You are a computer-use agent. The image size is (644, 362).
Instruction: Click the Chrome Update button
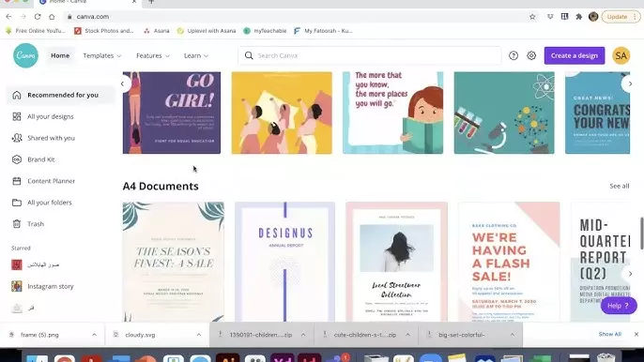621,17
